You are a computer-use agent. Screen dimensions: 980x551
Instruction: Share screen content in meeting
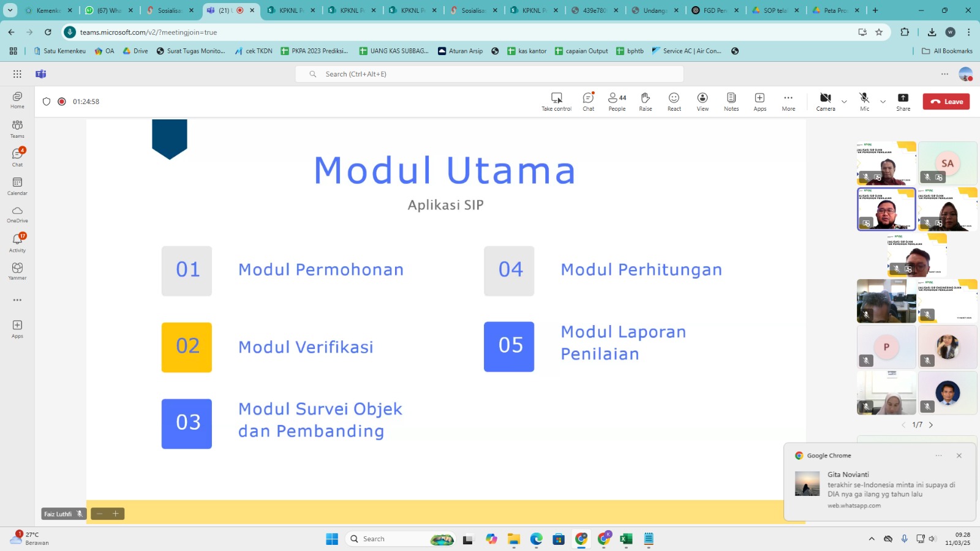click(903, 101)
